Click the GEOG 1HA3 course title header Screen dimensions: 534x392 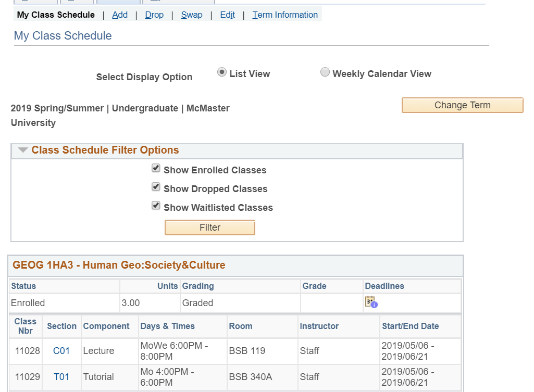(119, 265)
